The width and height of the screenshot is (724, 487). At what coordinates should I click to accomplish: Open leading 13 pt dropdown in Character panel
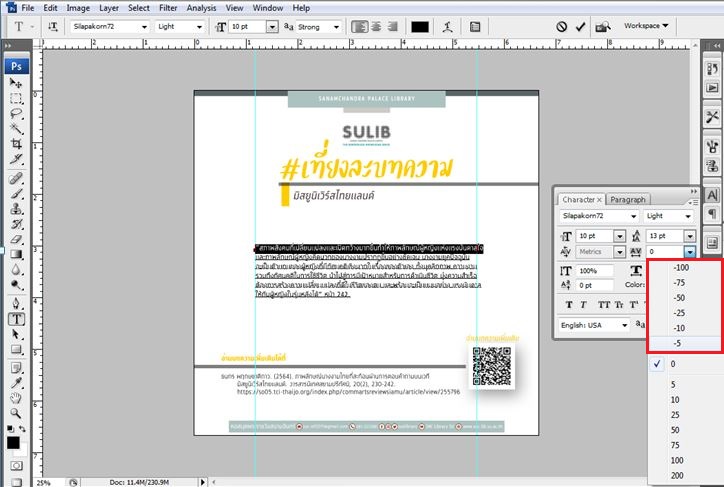click(689, 236)
